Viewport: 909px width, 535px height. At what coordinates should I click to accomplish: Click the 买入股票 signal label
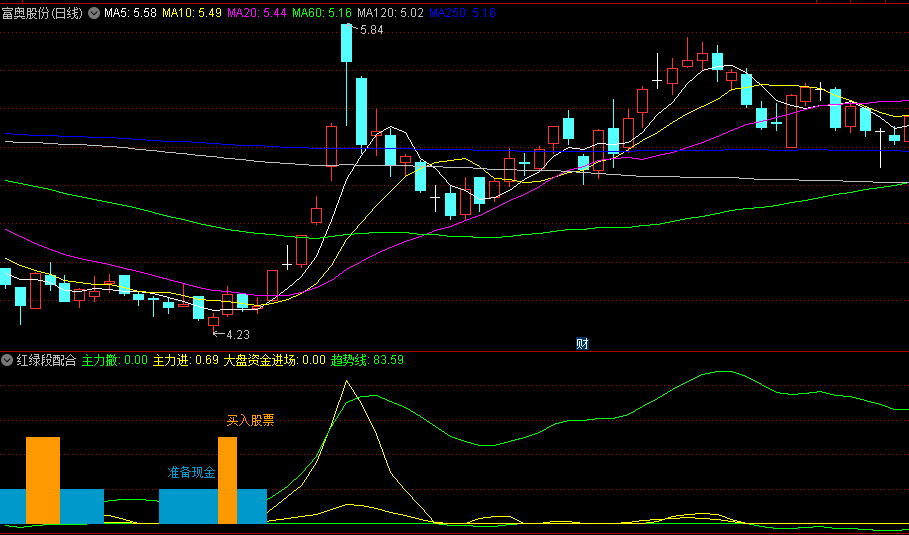pos(250,421)
